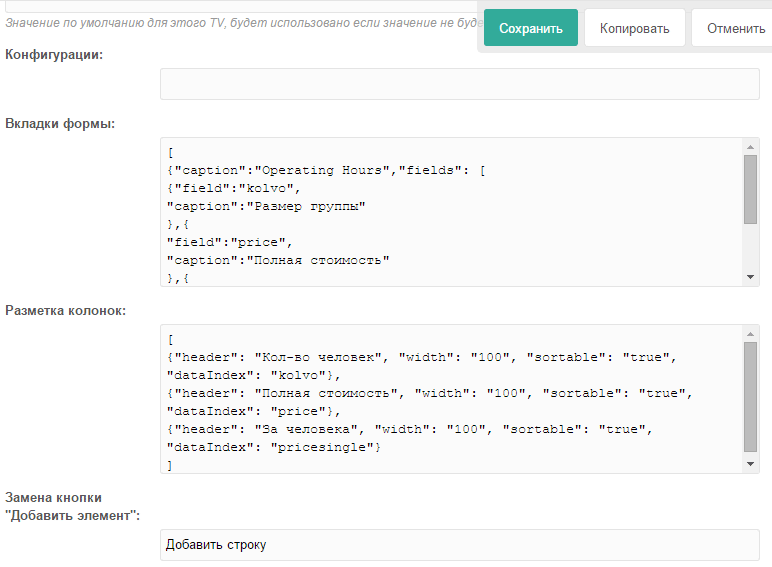This screenshot has width=772, height=567.
Task: Click the Разметка колонок field label
Action: coord(66,310)
